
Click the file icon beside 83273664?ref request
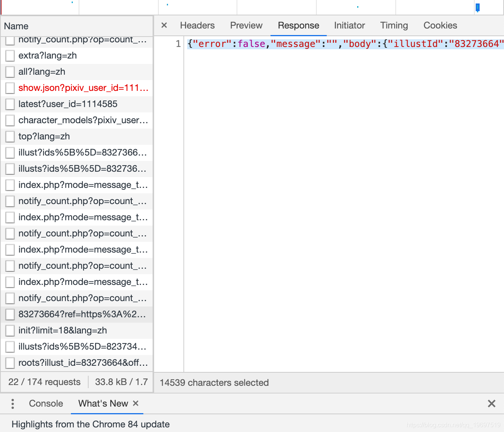point(10,315)
